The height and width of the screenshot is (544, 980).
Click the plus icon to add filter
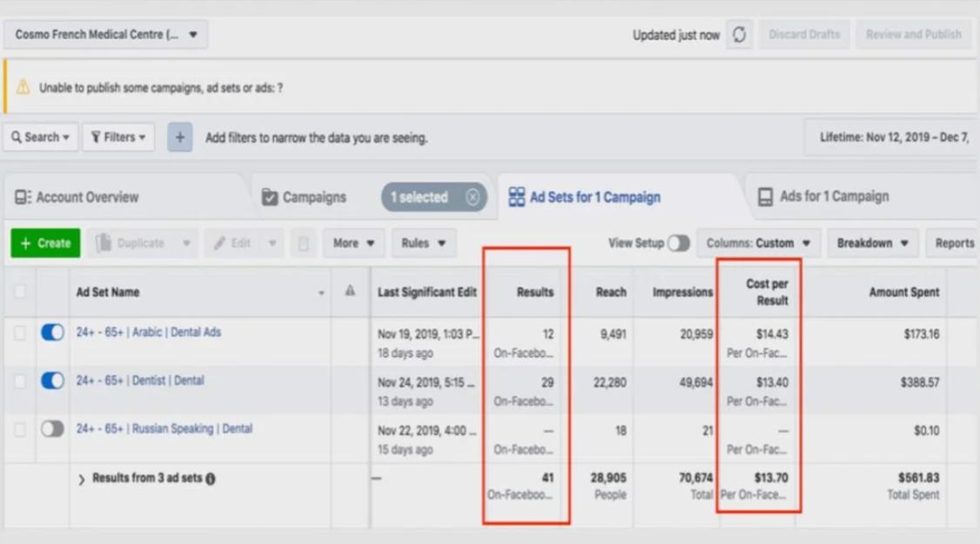click(180, 138)
